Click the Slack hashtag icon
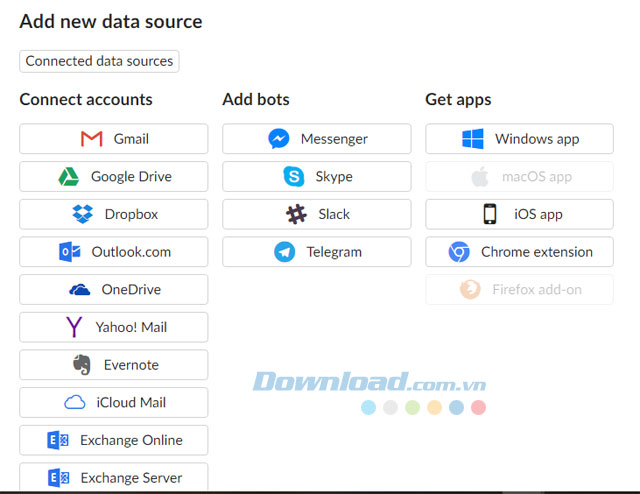Viewport: 640px width, 494px height. point(296,214)
